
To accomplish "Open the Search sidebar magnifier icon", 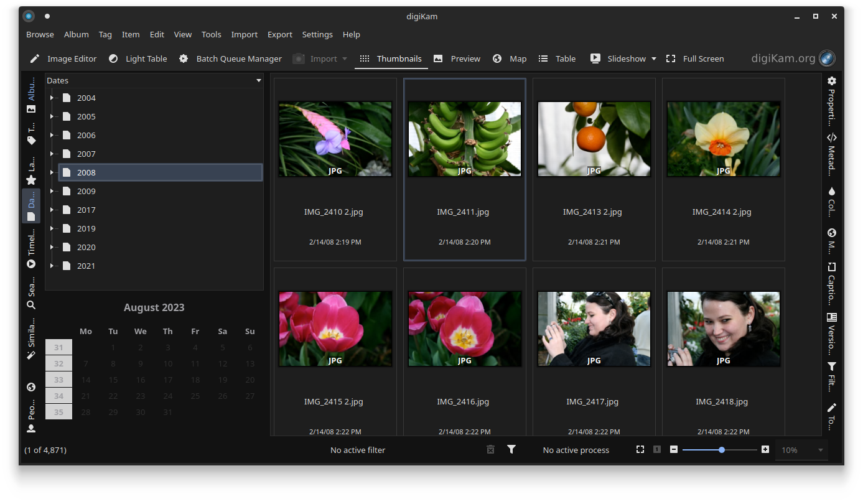I will (x=31, y=305).
